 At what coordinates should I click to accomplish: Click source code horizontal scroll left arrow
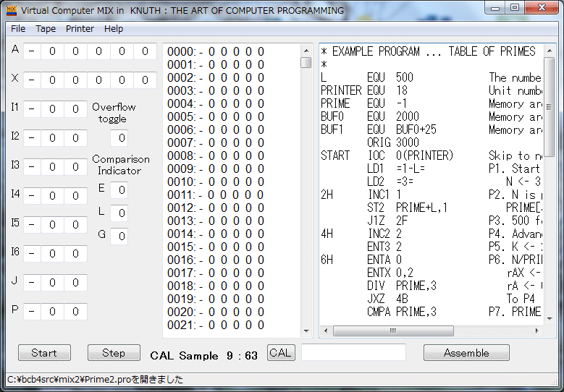326,331
